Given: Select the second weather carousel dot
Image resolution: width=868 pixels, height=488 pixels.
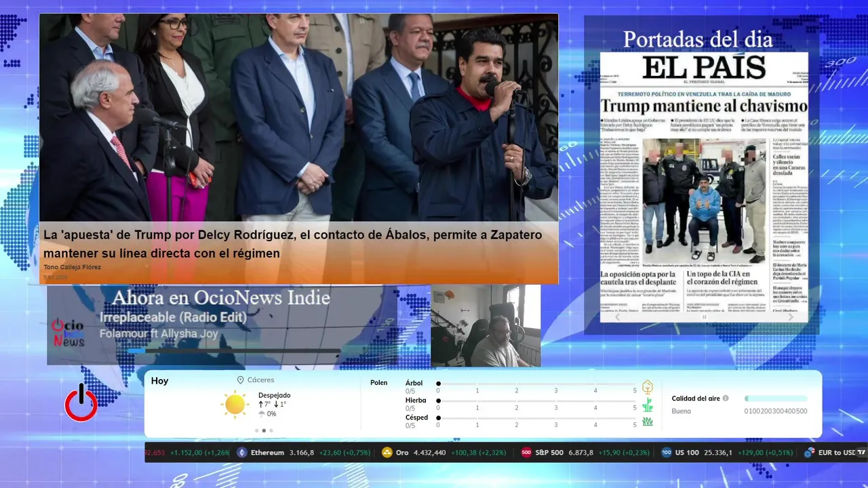Looking at the screenshot, I should pos(264,430).
